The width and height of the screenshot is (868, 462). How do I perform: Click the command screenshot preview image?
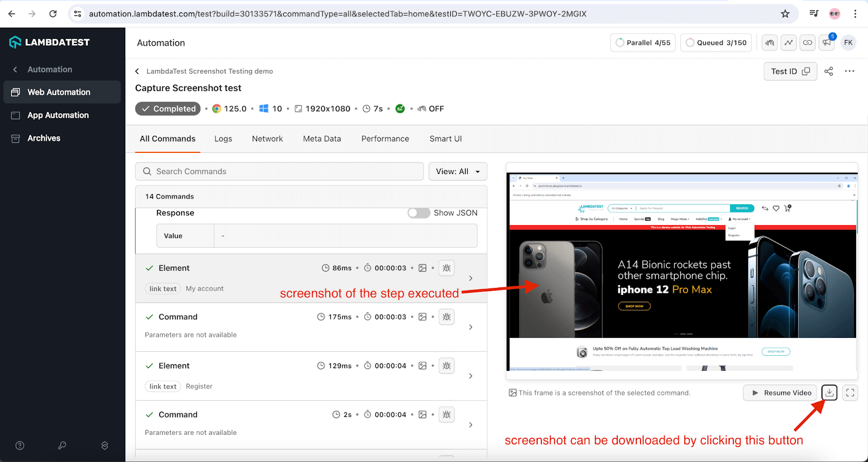click(x=682, y=271)
